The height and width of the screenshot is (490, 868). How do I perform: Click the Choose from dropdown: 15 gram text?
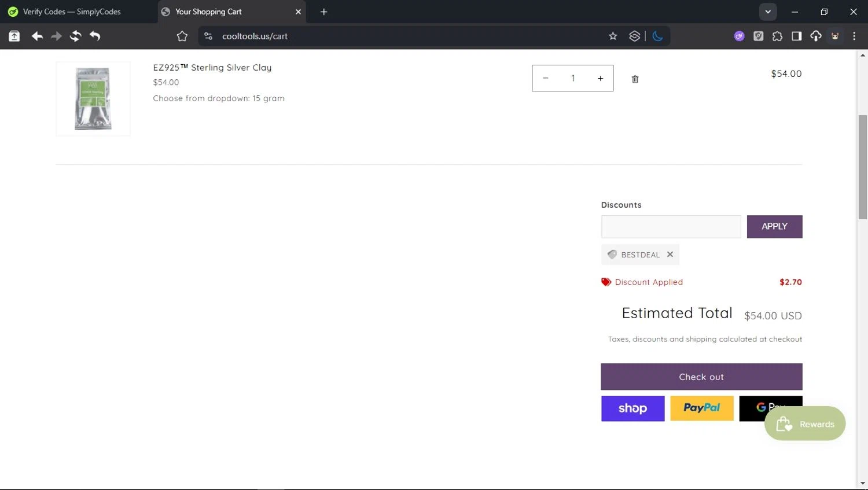pos(219,98)
